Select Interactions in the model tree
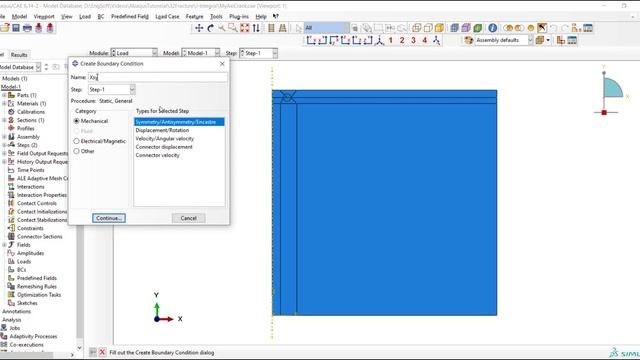 click(x=31, y=187)
